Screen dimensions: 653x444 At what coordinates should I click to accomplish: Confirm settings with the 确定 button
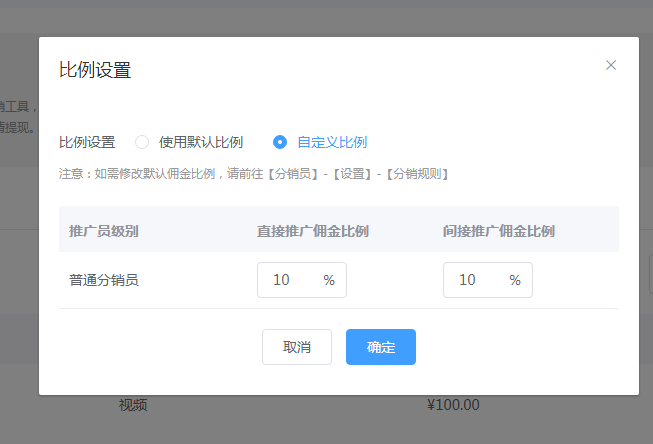pos(380,347)
